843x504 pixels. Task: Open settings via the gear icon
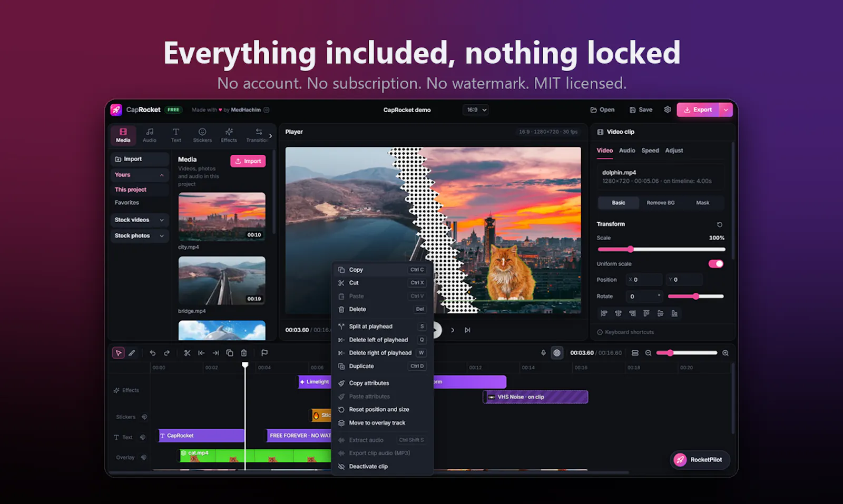tap(668, 110)
